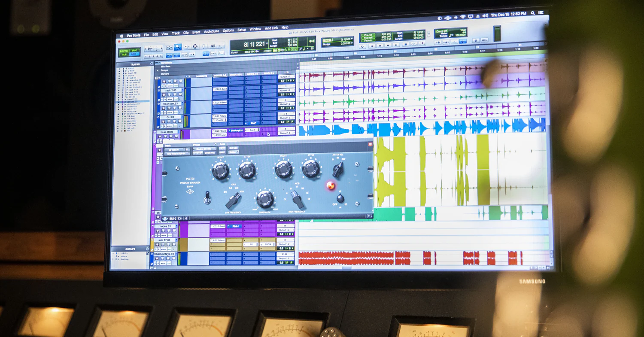Screen dimensions: 644x337
Task: Click plugin COMPARE button
Action: 210,153
